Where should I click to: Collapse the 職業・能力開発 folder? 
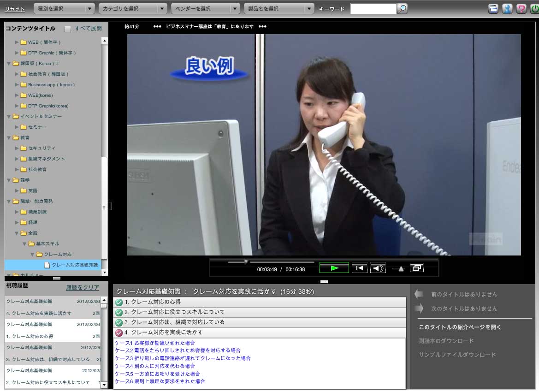[x=9, y=202]
